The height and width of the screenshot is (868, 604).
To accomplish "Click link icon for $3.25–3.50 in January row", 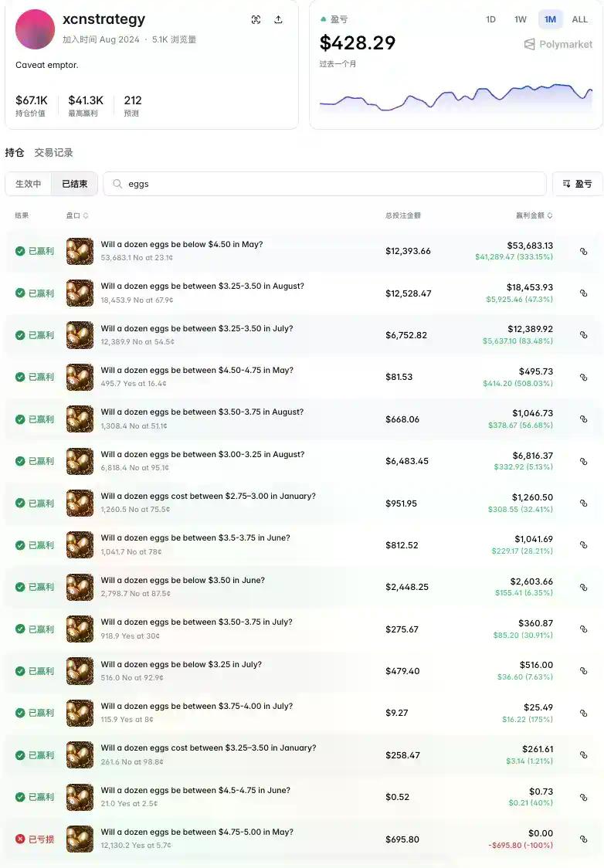I will [x=583, y=754].
